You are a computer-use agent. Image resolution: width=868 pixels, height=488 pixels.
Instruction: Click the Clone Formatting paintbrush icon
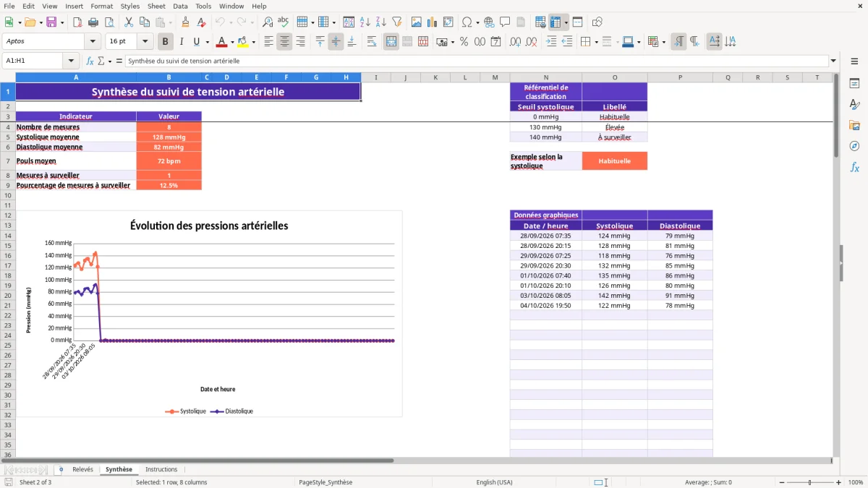186,22
